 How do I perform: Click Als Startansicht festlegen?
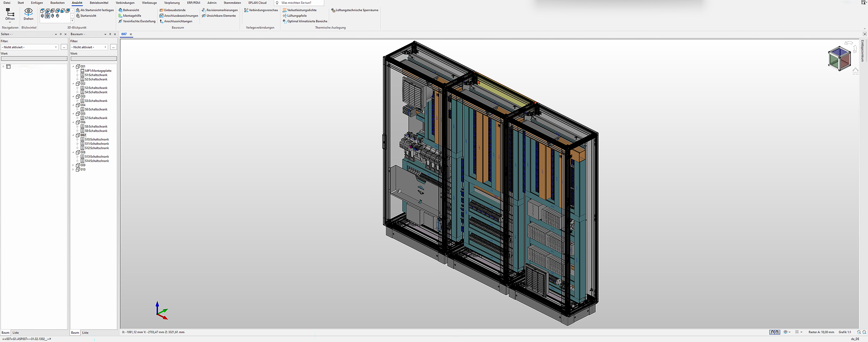95,10
